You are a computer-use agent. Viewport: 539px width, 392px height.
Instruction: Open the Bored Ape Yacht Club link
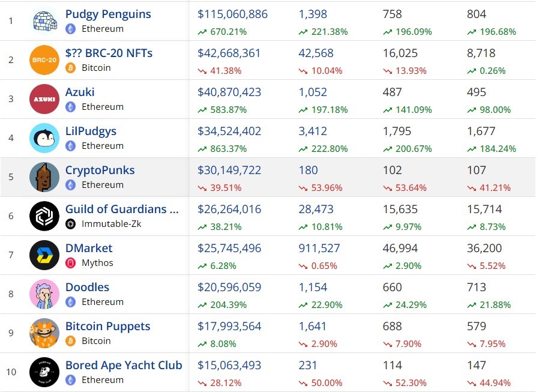pyautogui.click(x=124, y=365)
